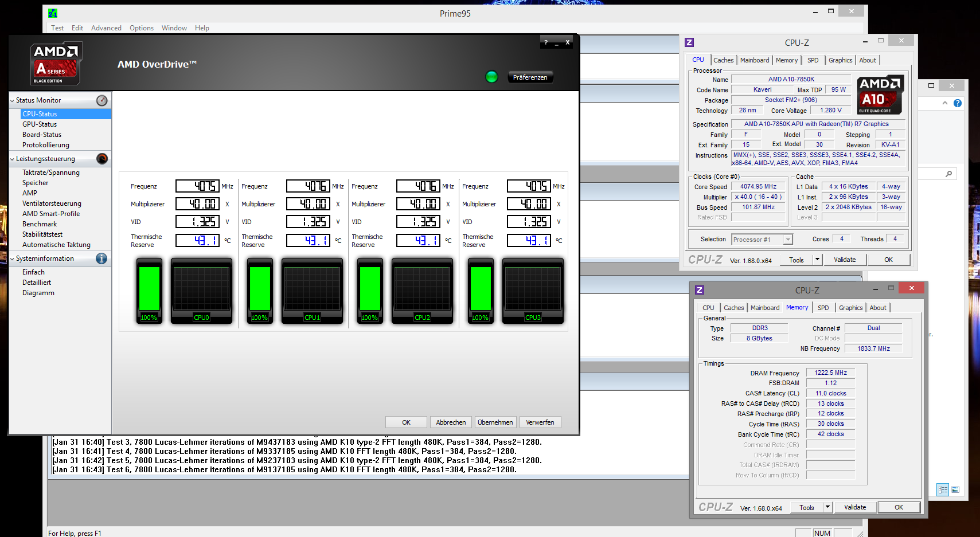Click the Prime95 log line for Test 6
This screenshot has height=537, width=980.
tap(284, 469)
